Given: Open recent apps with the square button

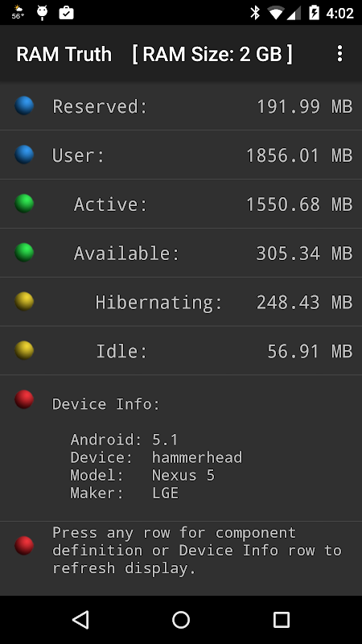Looking at the screenshot, I should (x=281, y=619).
